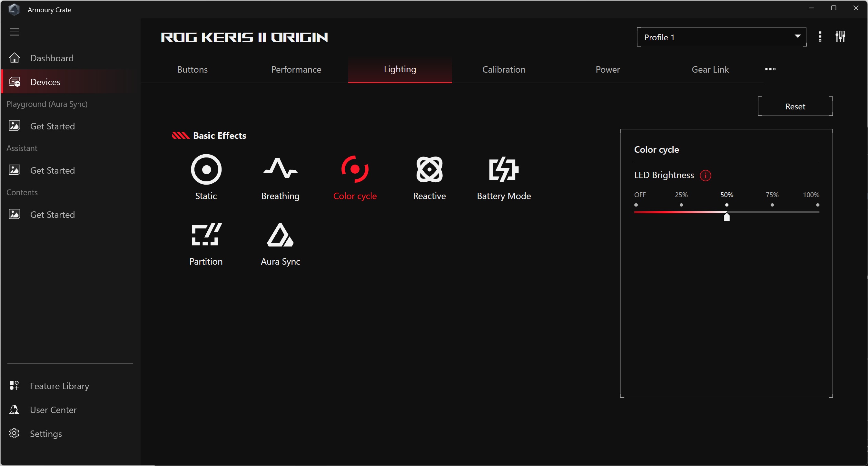Image resolution: width=868 pixels, height=466 pixels.
Task: Switch to the Lighting tab
Action: click(x=400, y=69)
